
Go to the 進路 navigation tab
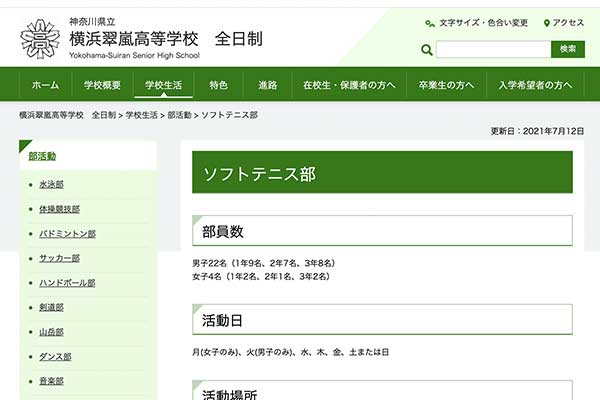267,85
